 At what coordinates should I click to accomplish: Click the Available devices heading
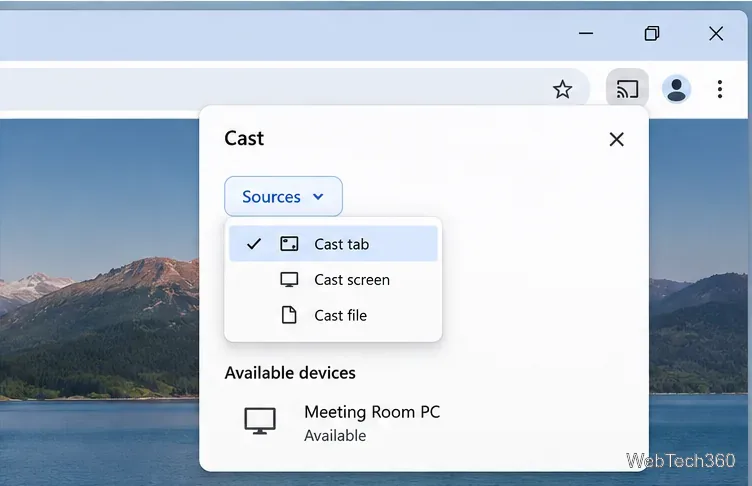(x=290, y=373)
